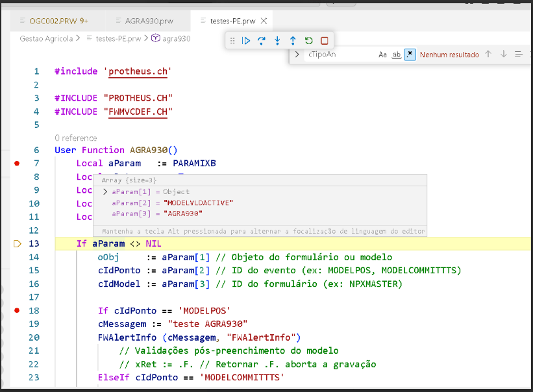533x392 pixels.
Task: Restart the debug session
Action: (x=308, y=41)
